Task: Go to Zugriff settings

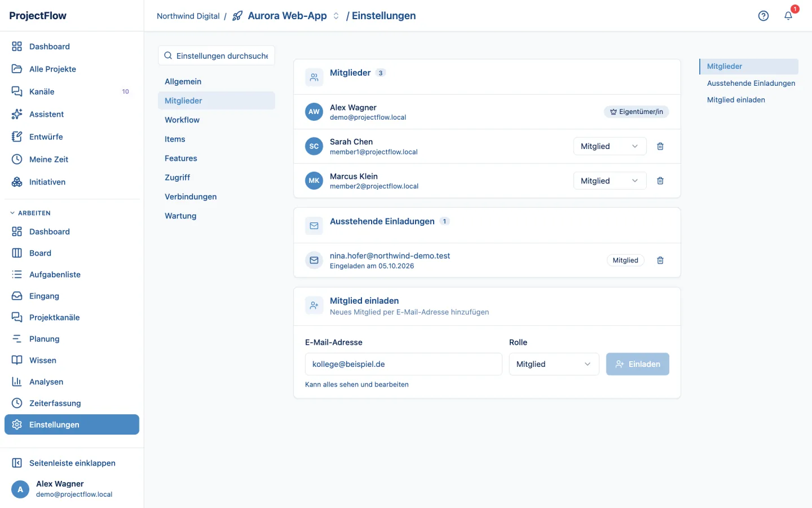Action: (217, 177)
